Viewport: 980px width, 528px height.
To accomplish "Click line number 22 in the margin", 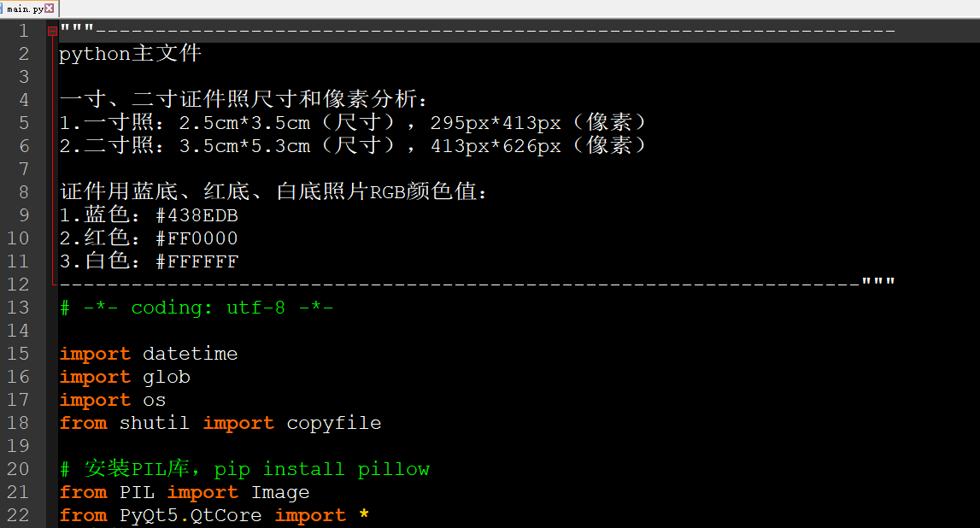I will [18, 515].
